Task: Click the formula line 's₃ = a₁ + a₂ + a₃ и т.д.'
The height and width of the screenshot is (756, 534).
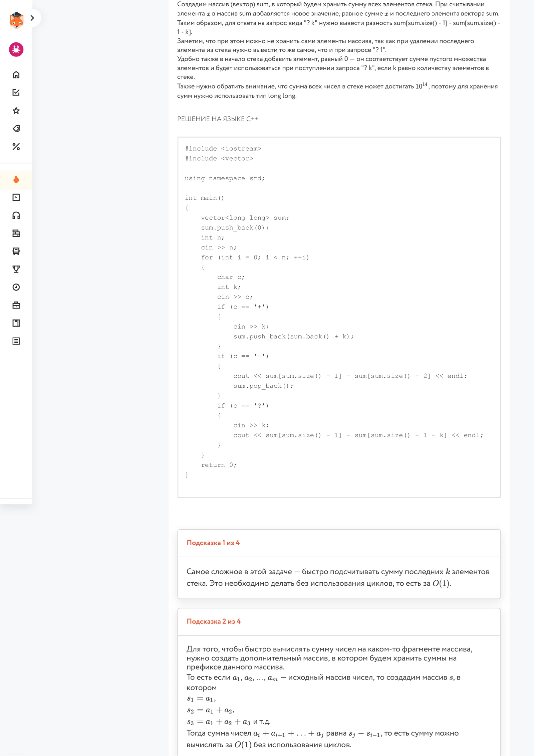Action: (x=229, y=722)
